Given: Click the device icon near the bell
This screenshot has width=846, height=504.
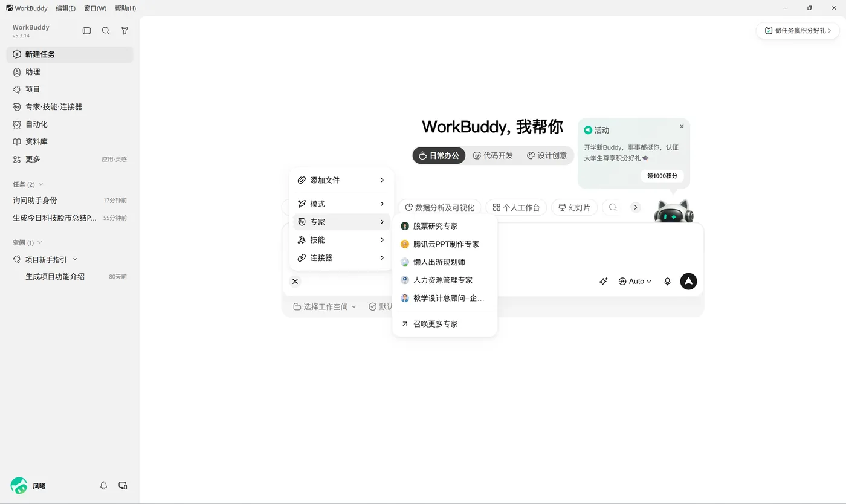Looking at the screenshot, I should coord(123,486).
